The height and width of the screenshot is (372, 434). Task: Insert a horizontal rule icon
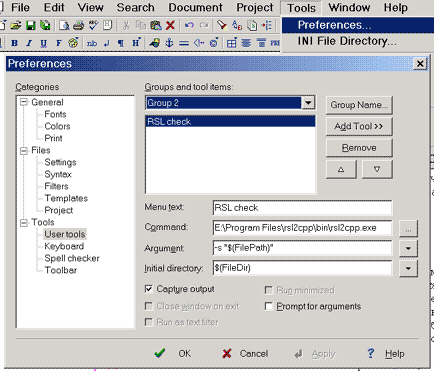tap(184, 43)
